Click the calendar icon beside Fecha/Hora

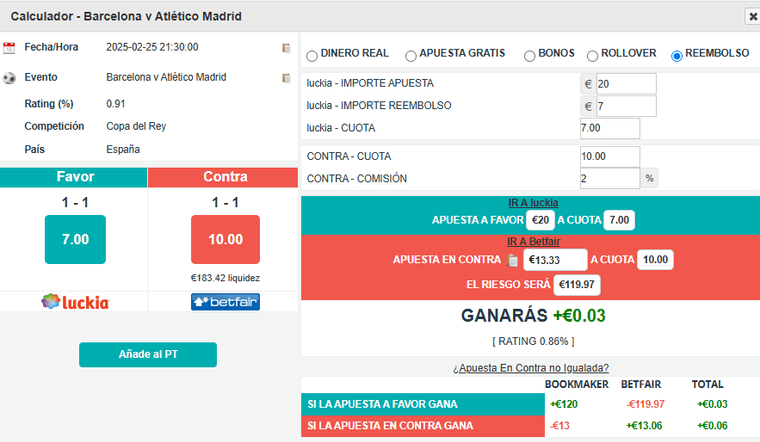[9, 47]
